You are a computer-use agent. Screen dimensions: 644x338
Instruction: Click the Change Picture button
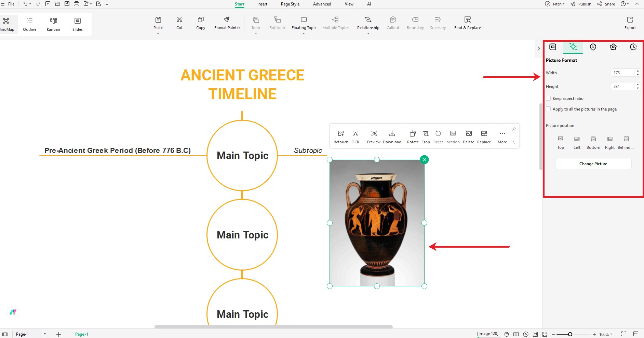[x=593, y=164]
